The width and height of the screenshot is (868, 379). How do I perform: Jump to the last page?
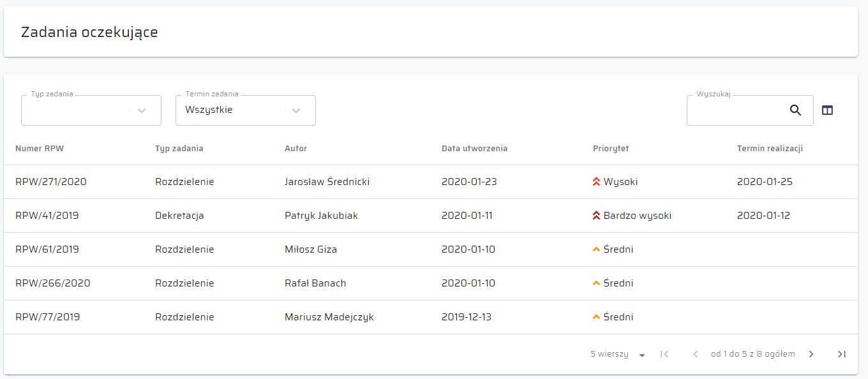pyautogui.click(x=842, y=354)
